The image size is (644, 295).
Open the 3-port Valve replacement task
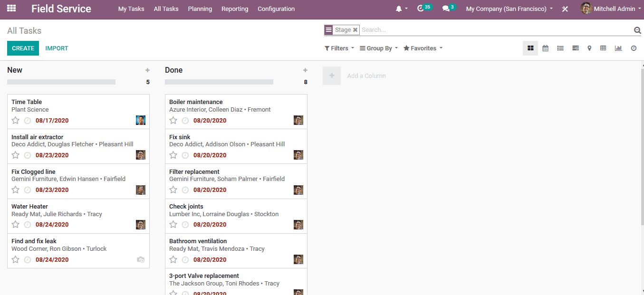coord(236,282)
